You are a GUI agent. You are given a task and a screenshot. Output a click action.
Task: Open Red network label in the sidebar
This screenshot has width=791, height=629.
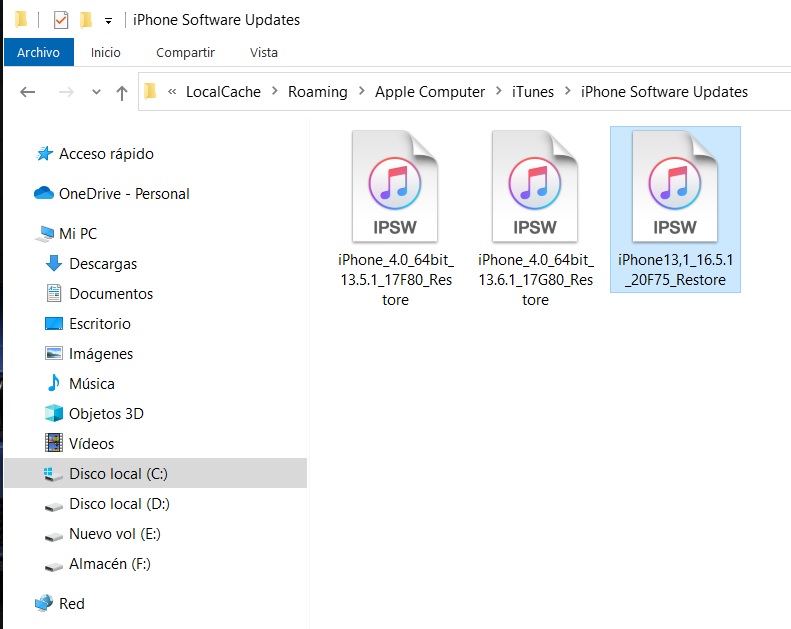[x=72, y=603]
